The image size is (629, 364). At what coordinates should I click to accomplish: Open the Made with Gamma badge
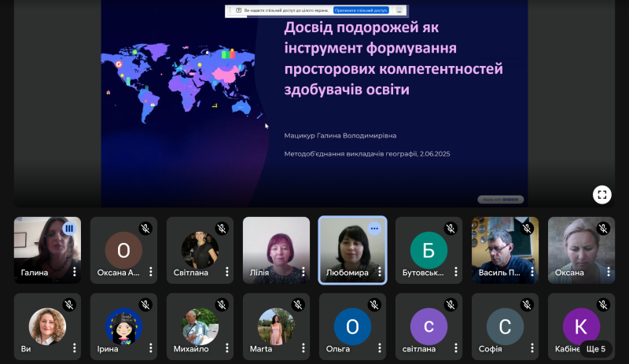[501, 200]
